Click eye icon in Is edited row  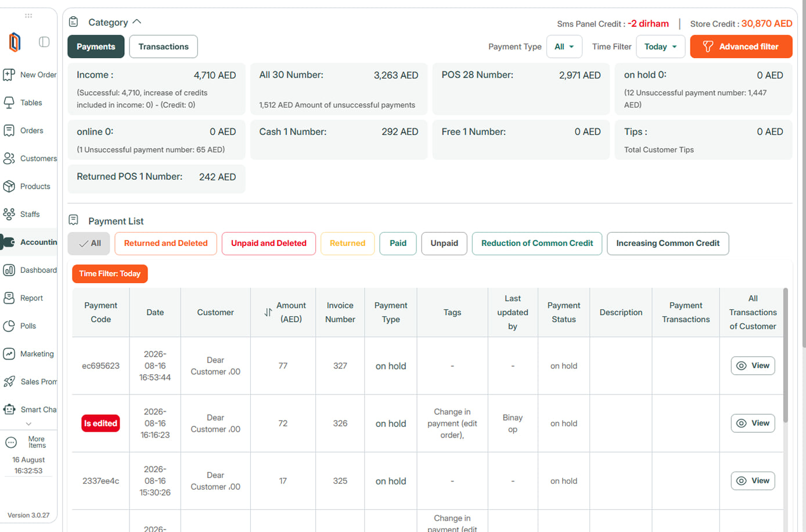point(742,423)
